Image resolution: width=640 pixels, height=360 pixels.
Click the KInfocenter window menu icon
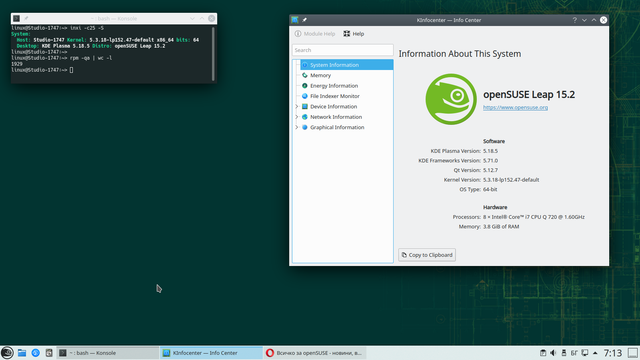click(x=295, y=20)
